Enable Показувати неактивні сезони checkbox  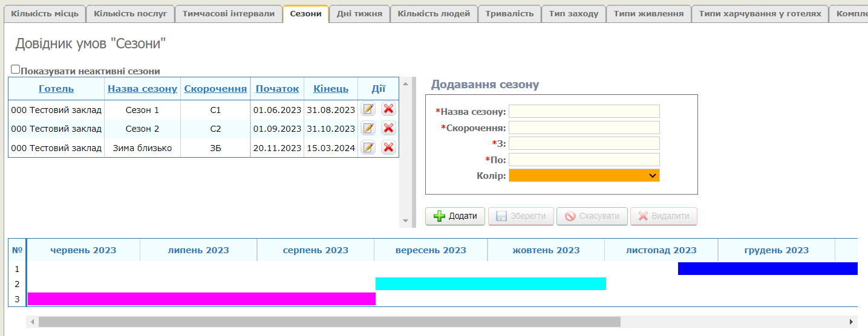pyautogui.click(x=16, y=70)
